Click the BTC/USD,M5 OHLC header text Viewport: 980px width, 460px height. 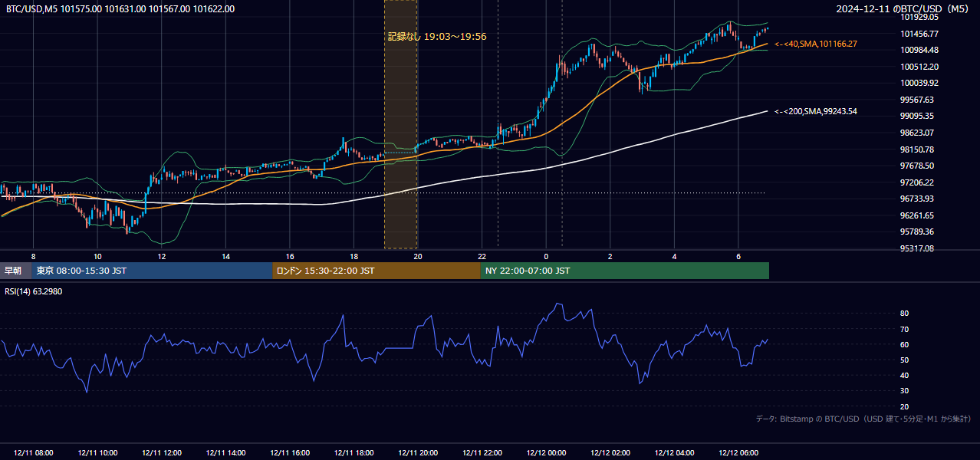tap(120, 9)
